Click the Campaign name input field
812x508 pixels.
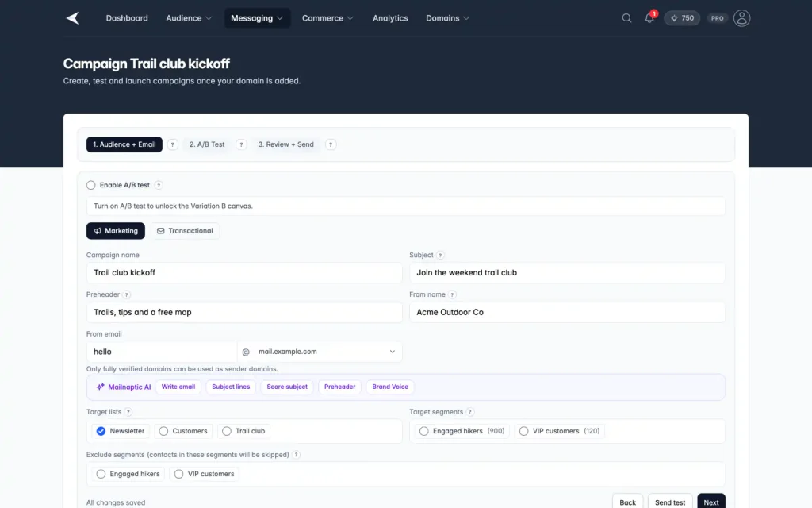244,273
